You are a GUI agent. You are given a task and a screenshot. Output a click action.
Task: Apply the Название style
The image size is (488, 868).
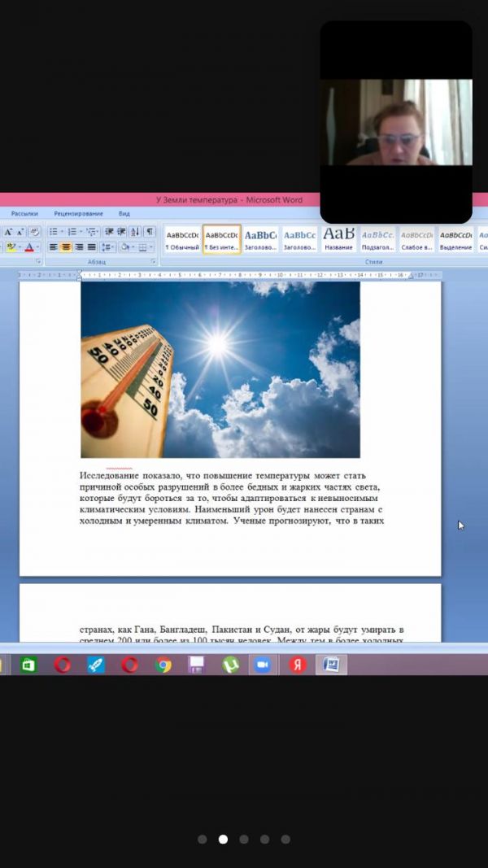338,239
